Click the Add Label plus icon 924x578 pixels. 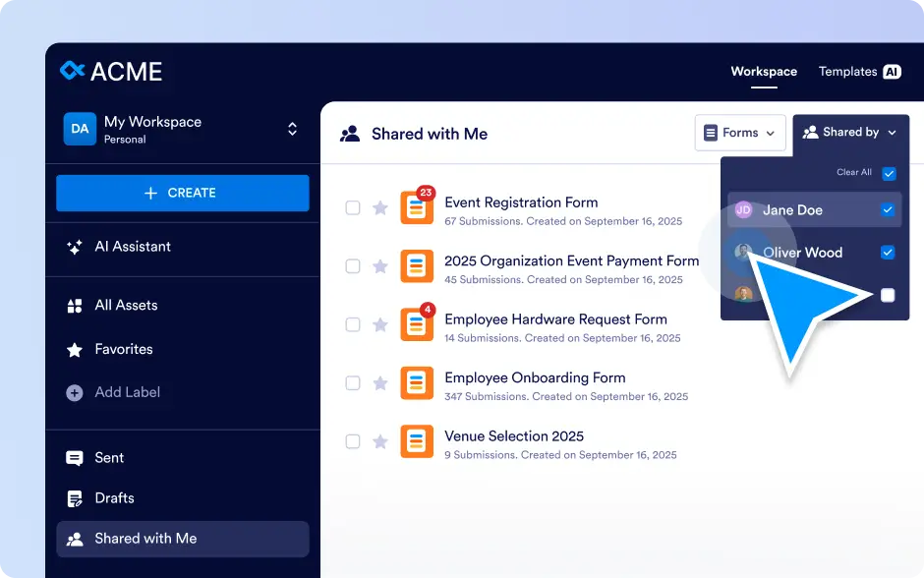pos(75,392)
